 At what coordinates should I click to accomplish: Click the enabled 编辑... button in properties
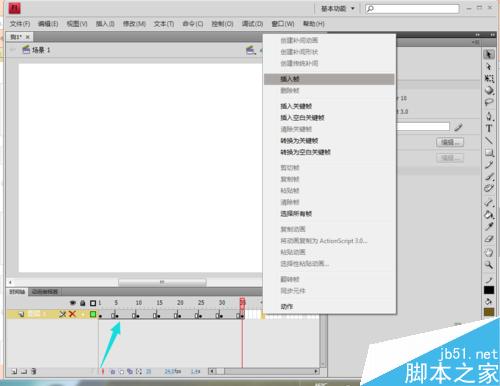pos(450,143)
